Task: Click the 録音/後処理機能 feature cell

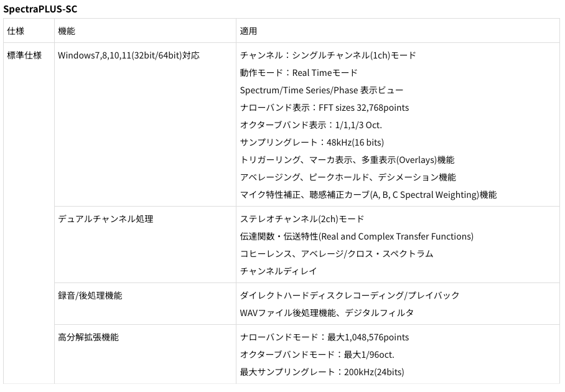Action: [x=90, y=296]
